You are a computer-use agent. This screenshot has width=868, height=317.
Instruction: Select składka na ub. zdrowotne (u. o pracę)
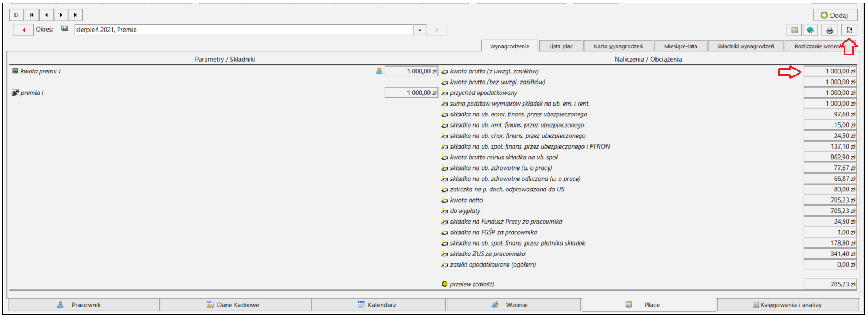[501, 168]
